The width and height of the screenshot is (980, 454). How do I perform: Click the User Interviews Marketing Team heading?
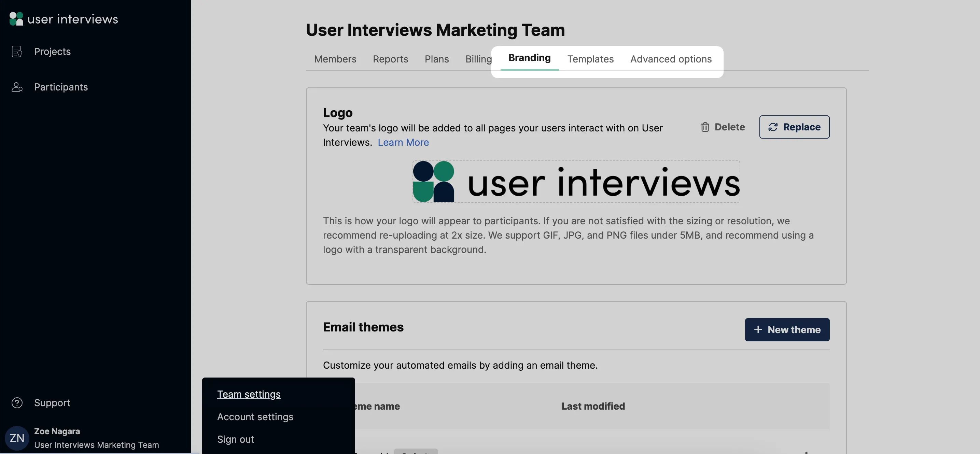point(435,30)
